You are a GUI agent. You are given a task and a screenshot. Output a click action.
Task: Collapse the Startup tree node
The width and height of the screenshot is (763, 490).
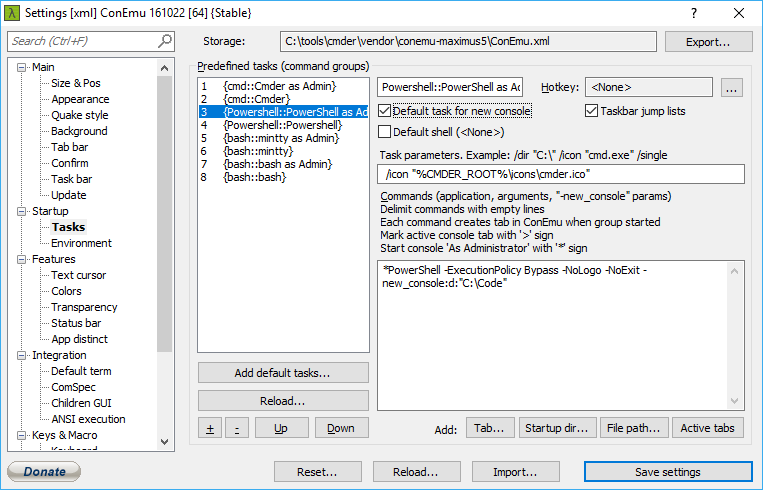coord(21,211)
